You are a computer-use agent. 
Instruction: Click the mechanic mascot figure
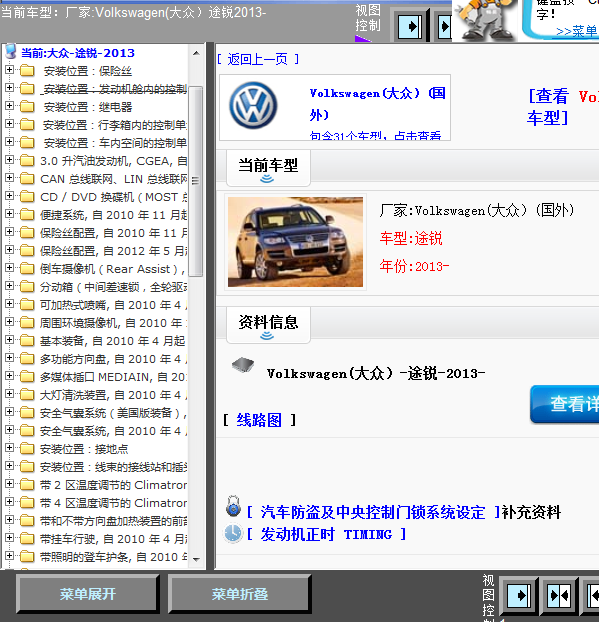tap(484, 20)
